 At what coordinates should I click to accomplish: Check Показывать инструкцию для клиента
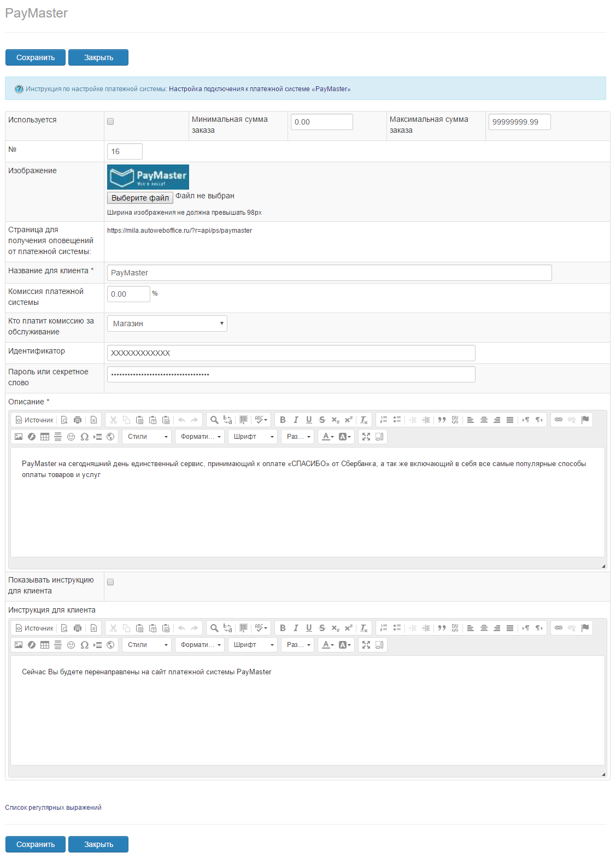click(x=110, y=582)
